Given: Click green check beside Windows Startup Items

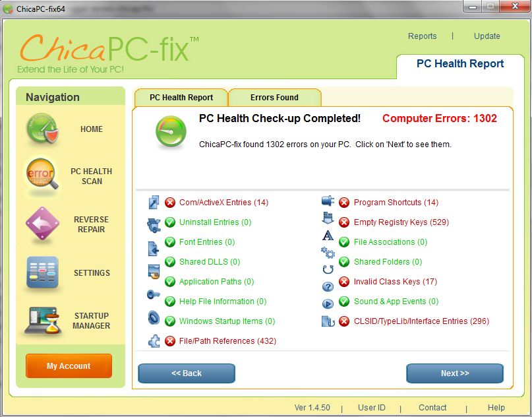Looking at the screenshot, I should coord(170,321).
